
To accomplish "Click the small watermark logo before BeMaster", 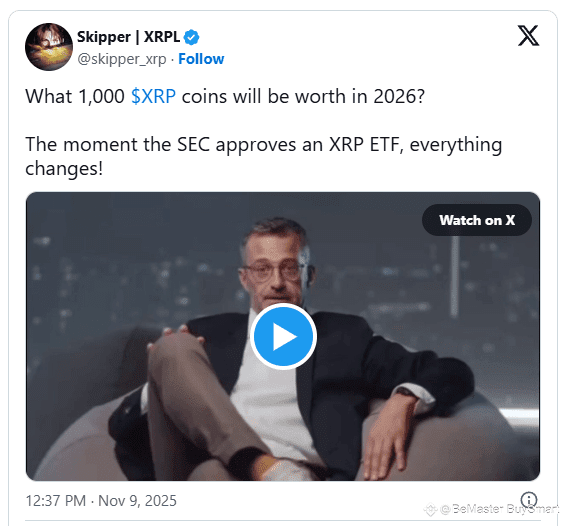I will click(x=430, y=509).
